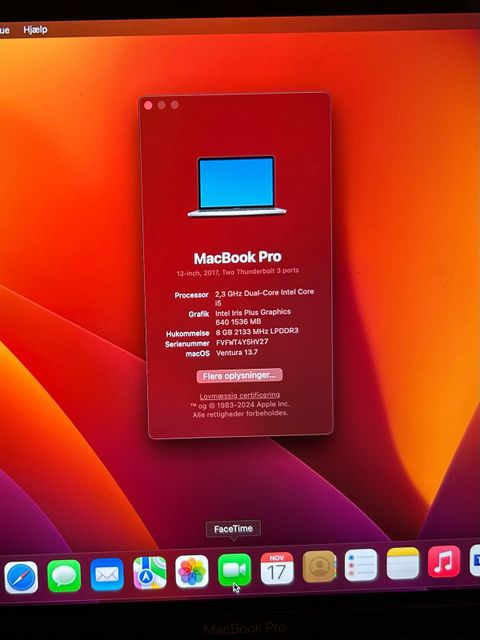Launch the Messages app in dock
This screenshot has height=640, width=480.
tap(64, 576)
